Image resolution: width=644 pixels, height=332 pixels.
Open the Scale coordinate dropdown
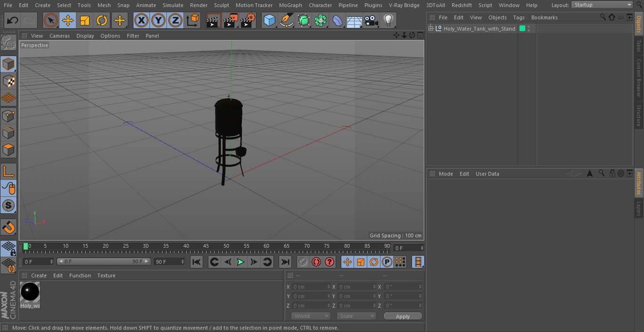coord(356,316)
